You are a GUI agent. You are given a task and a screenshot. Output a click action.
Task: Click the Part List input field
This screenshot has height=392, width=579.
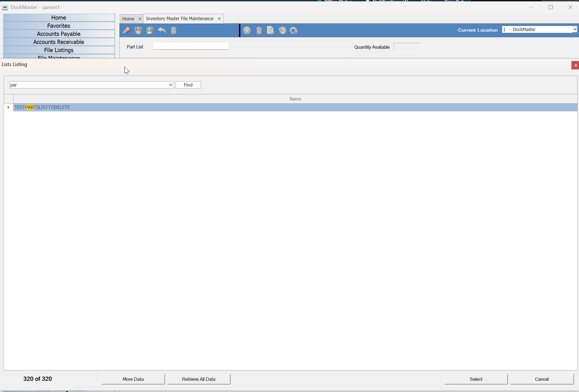(191, 46)
